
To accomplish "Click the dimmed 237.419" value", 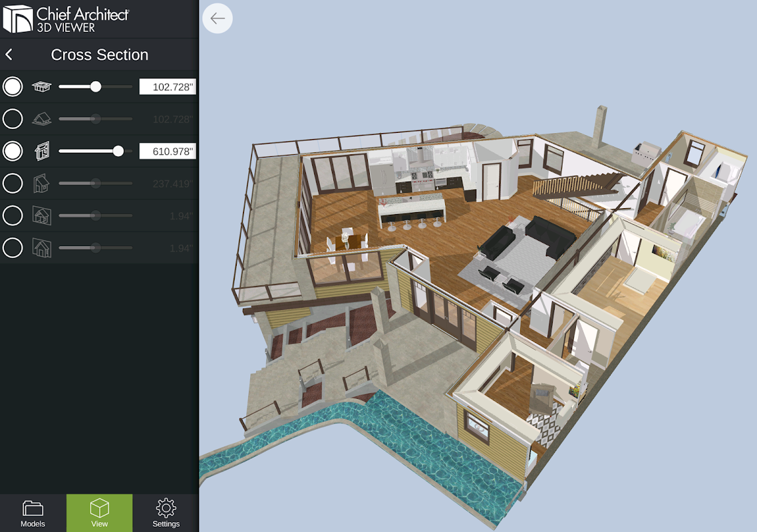I will [172, 184].
